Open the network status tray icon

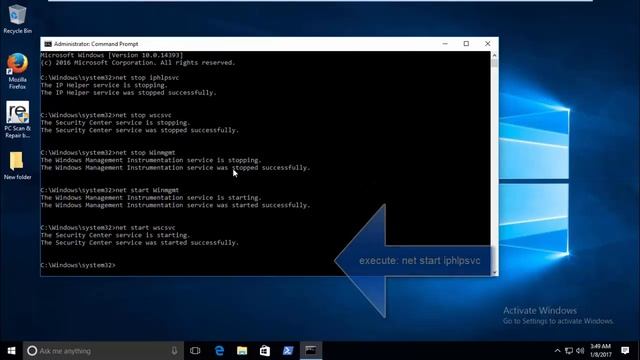tap(569, 351)
